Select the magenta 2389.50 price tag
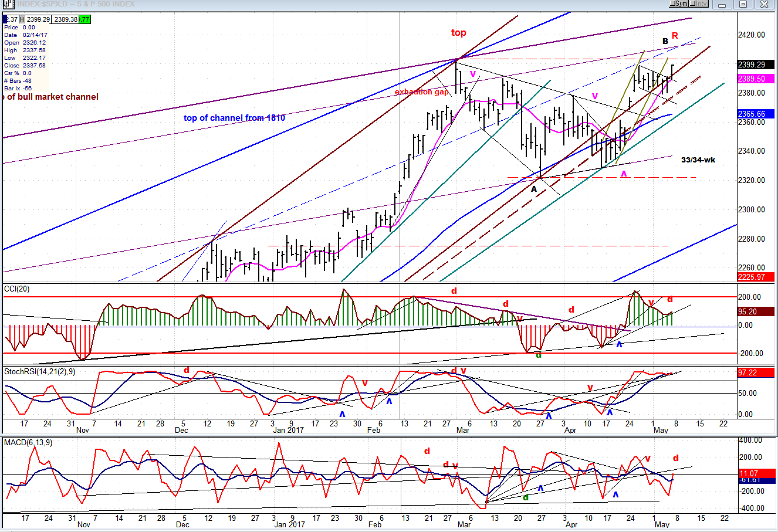 [752, 79]
